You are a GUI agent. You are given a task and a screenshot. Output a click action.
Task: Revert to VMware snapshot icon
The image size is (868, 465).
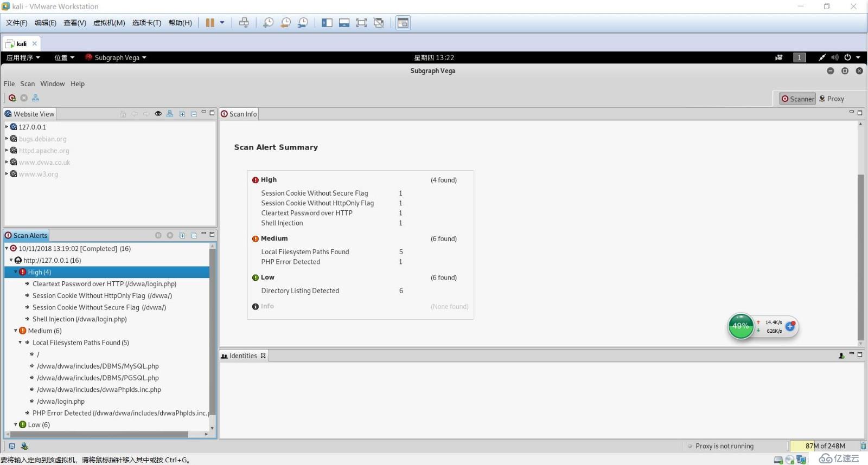pos(285,23)
